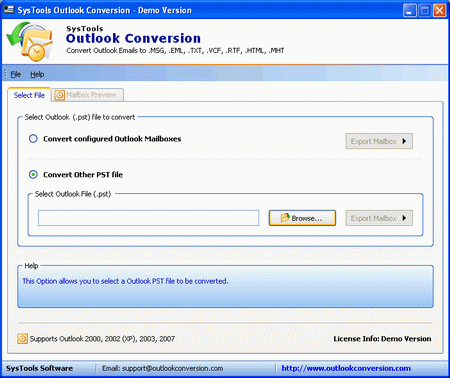Close the Outlook Conversion window

[x=439, y=11]
